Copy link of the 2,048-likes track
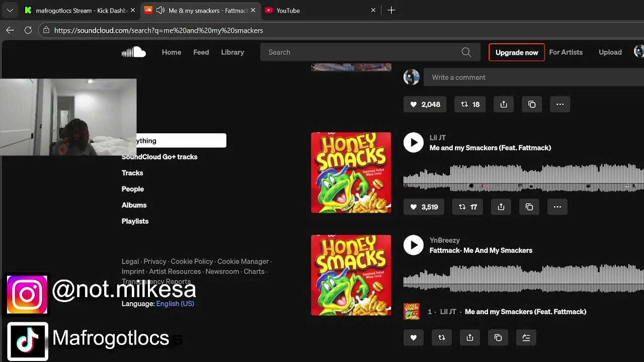The width and height of the screenshot is (644, 362). 532,105
